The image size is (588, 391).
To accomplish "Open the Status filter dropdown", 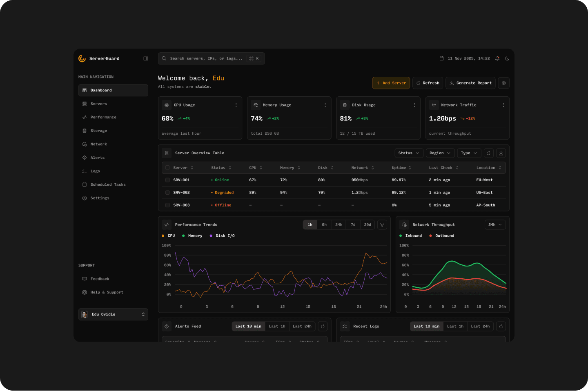I will [x=409, y=153].
